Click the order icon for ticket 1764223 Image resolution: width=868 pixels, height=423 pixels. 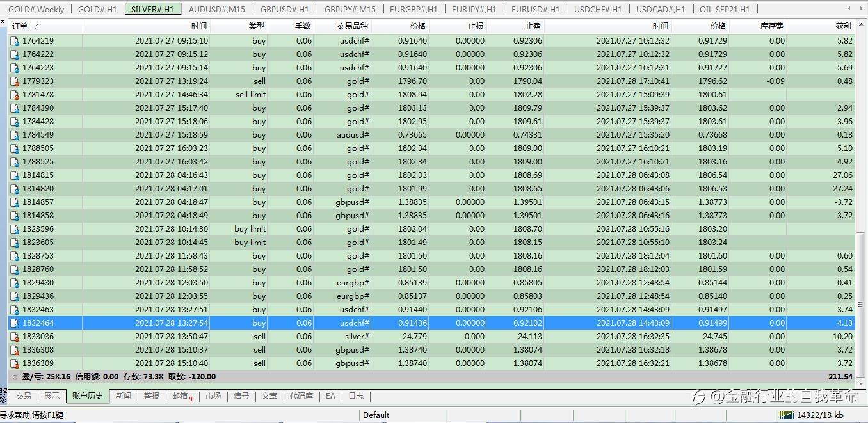click(15, 68)
